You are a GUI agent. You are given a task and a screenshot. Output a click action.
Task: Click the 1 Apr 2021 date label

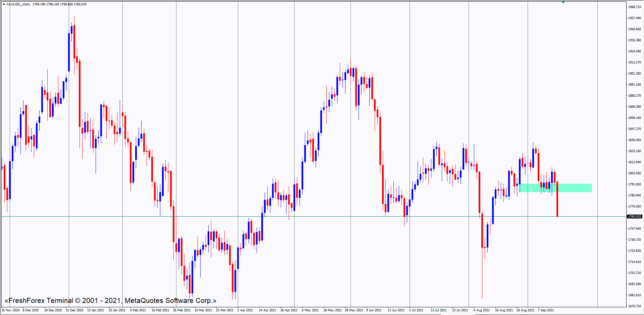click(x=245, y=310)
